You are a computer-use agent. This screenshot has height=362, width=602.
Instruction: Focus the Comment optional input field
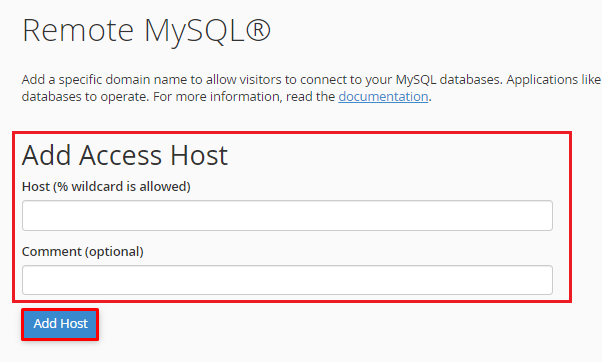coord(287,280)
